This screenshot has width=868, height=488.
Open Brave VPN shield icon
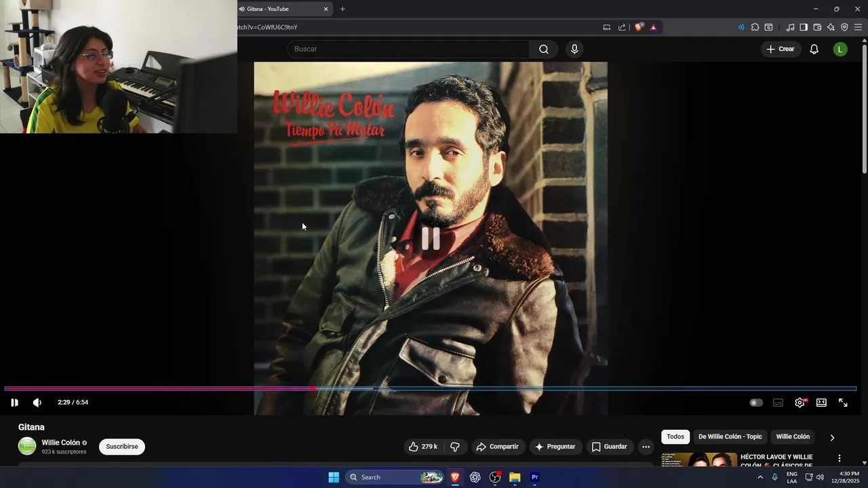tap(844, 27)
